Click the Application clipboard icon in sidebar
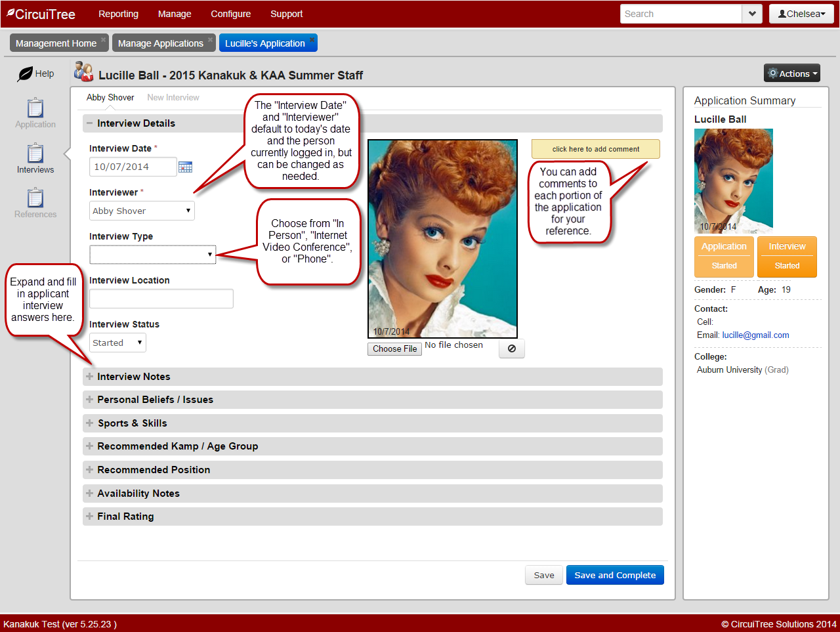Screen dimensions: 840x632 (x=35, y=109)
